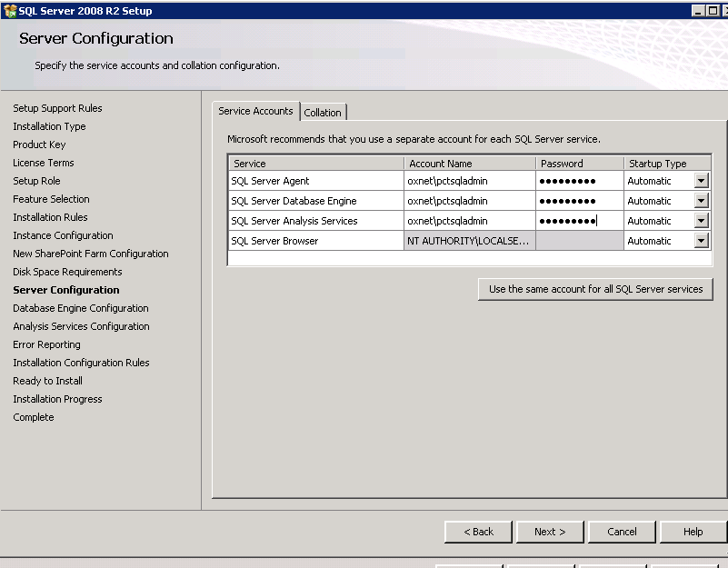This screenshot has width=728, height=568.
Task: Click Installation Rules step in sidebar
Action: point(50,217)
